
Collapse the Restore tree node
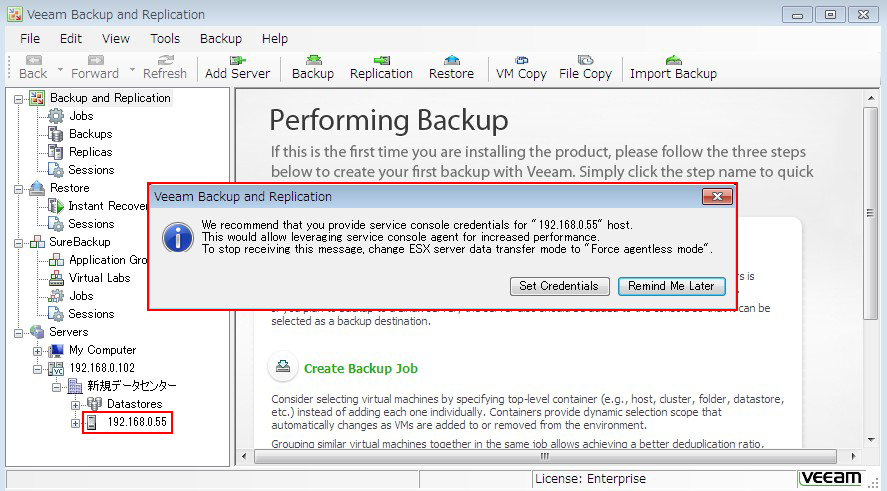click(x=19, y=189)
